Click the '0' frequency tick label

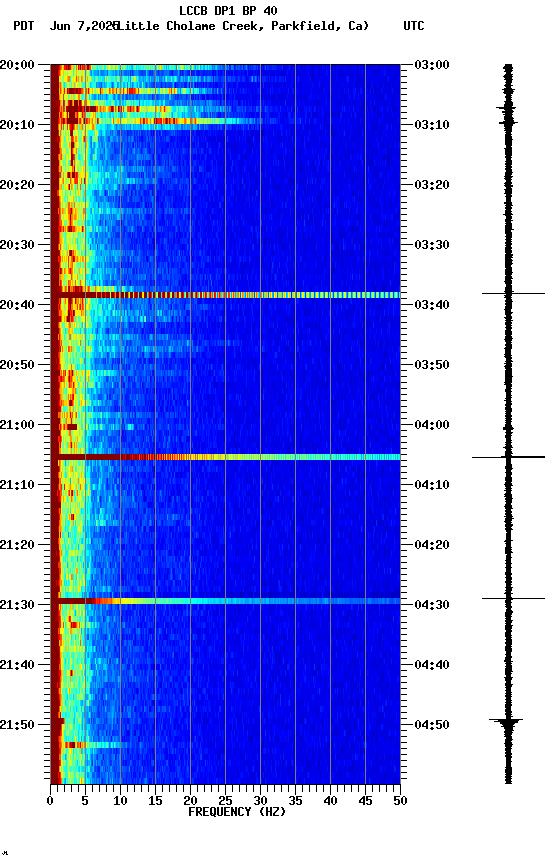51,801
